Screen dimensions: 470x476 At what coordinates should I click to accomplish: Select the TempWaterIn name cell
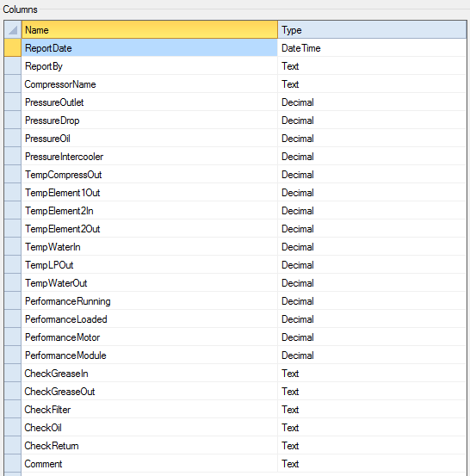150,246
